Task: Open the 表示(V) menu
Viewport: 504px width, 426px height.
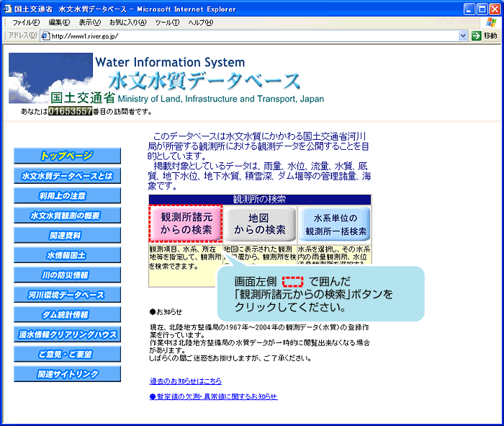Action: [x=91, y=22]
